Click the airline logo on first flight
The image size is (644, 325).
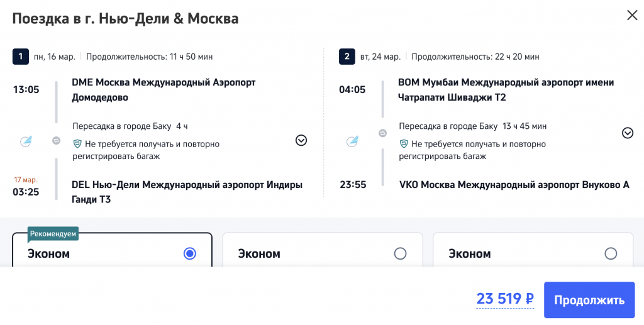(x=26, y=141)
